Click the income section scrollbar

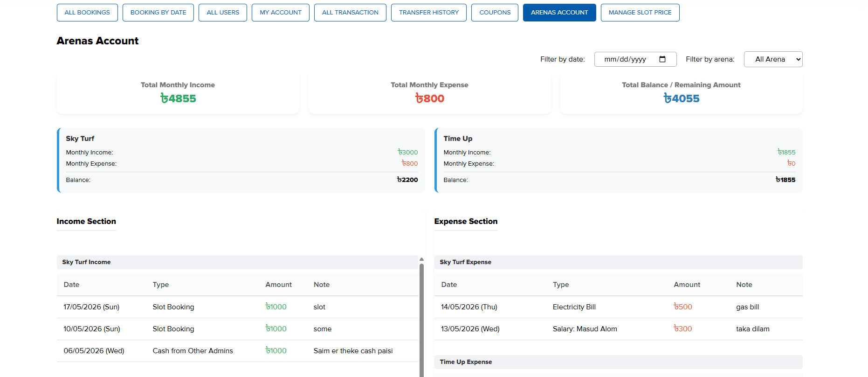[421, 320]
